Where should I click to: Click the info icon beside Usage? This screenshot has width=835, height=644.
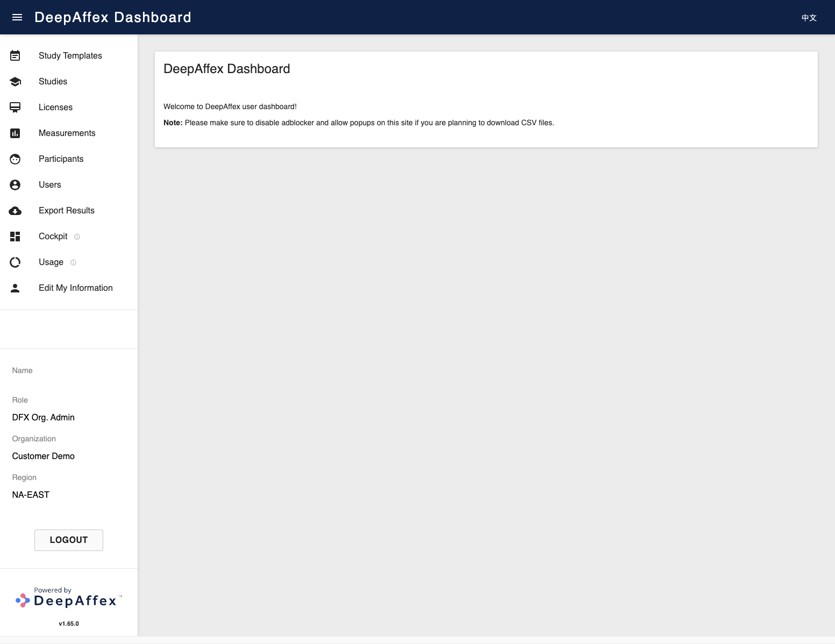pos(73,262)
